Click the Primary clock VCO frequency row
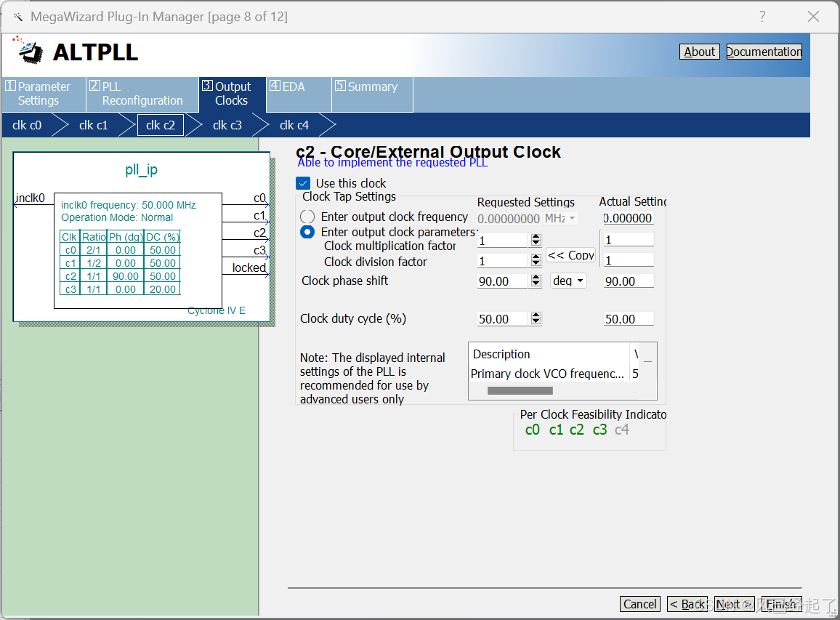This screenshot has width=840, height=620. (x=554, y=374)
